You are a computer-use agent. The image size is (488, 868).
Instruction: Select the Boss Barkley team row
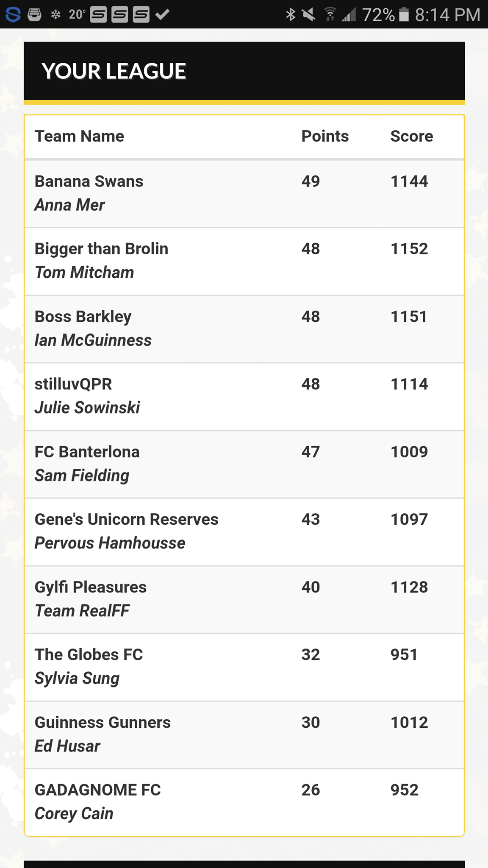[244, 329]
